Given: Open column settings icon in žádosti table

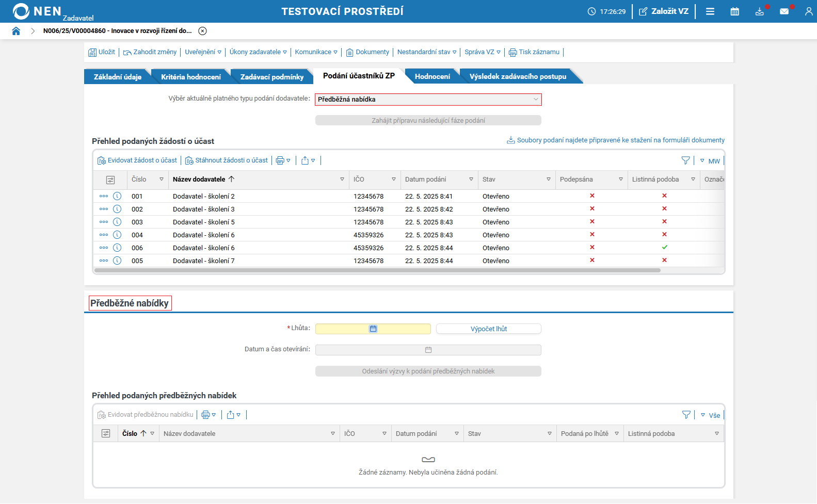Looking at the screenshot, I should pyautogui.click(x=110, y=180).
